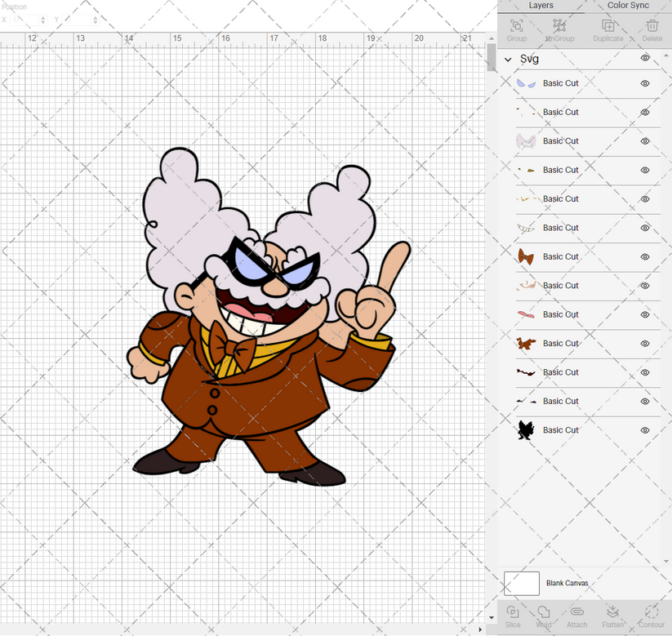The width and height of the screenshot is (672, 636).
Task: Hide the topmost Basic Cut layer
Action: click(x=644, y=82)
